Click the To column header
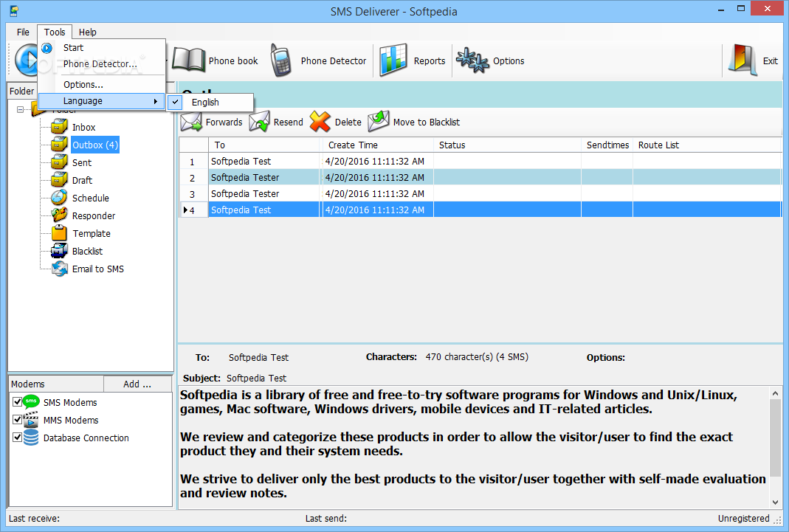The width and height of the screenshot is (789, 532). 264,145
